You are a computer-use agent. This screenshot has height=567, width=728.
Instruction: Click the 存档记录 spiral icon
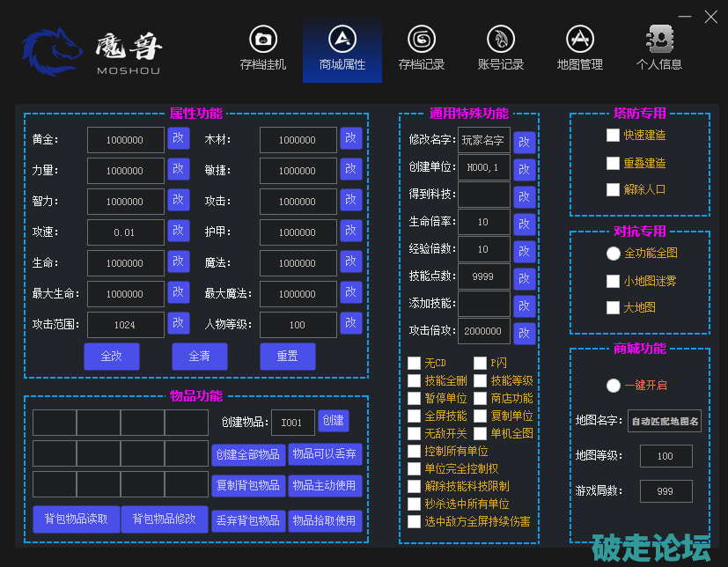(421, 40)
